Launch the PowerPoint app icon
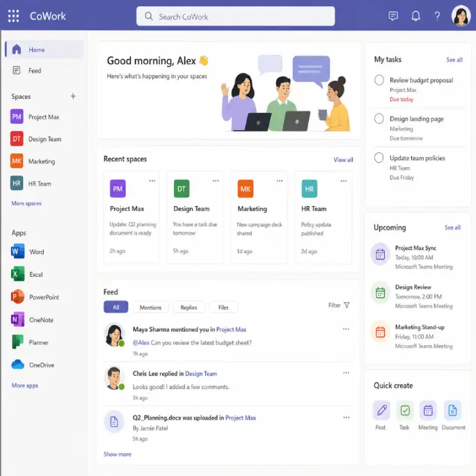Image resolution: width=476 pixels, height=476 pixels. click(18, 297)
